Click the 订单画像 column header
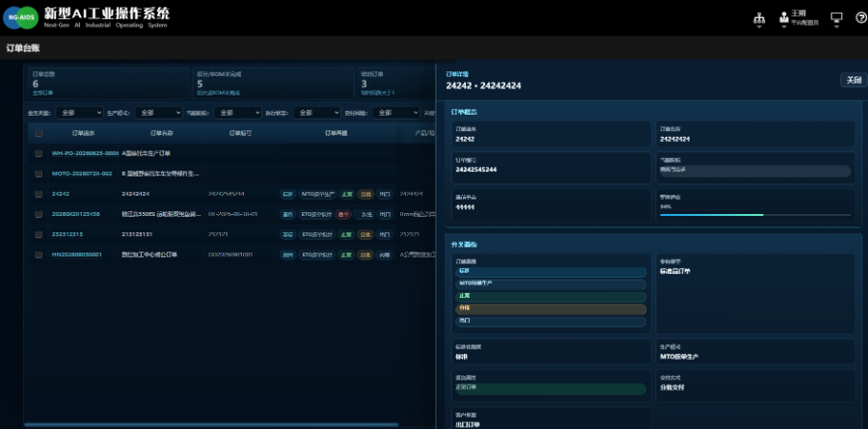 (x=336, y=133)
